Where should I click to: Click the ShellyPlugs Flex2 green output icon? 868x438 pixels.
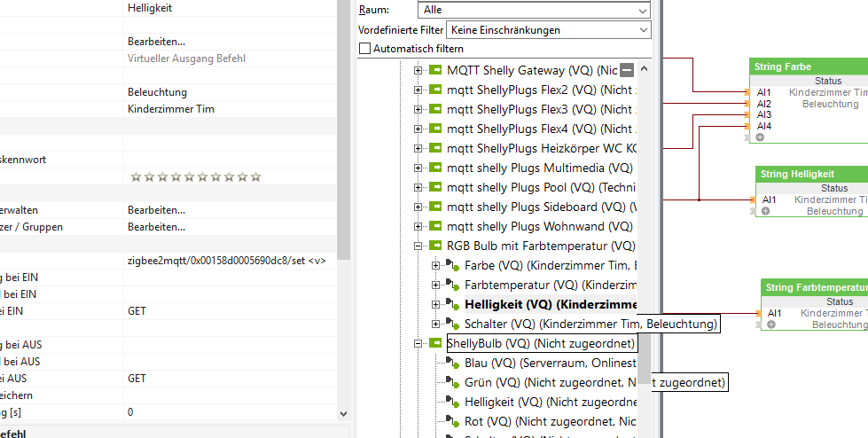tap(435, 90)
